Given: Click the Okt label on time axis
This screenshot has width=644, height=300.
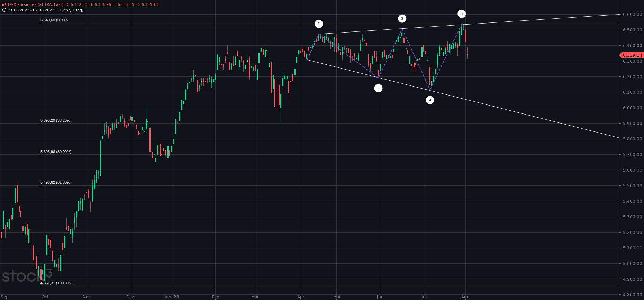Looking at the screenshot, I should (45, 297).
